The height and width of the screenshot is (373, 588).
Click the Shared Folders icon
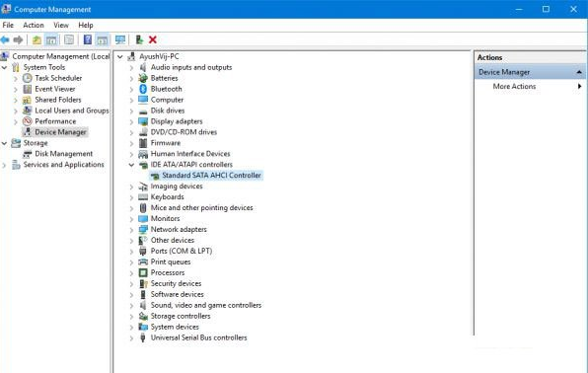click(x=27, y=100)
